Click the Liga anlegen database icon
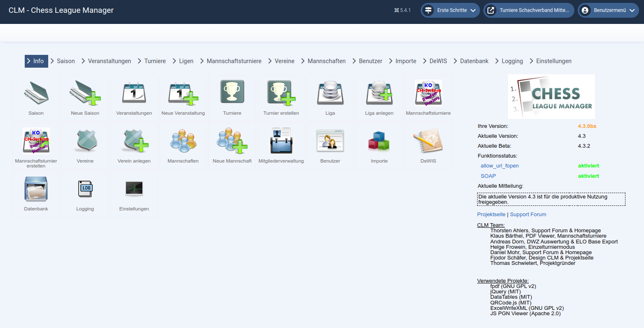 (x=379, y=93)
